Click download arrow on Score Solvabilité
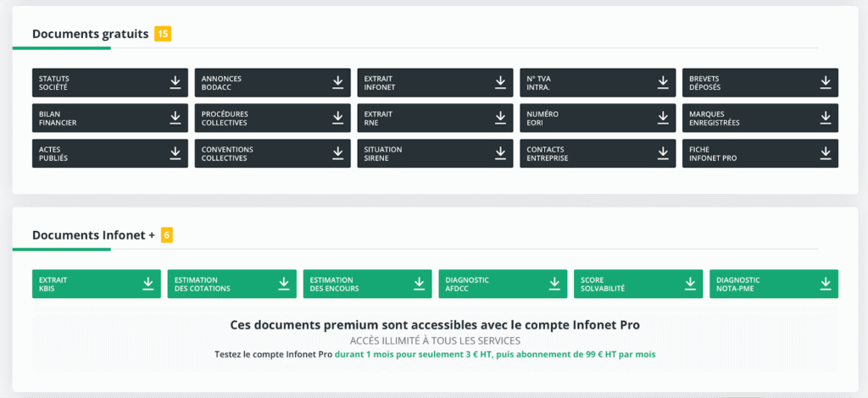This screenshot has height=398, width=868. (690, 284)
